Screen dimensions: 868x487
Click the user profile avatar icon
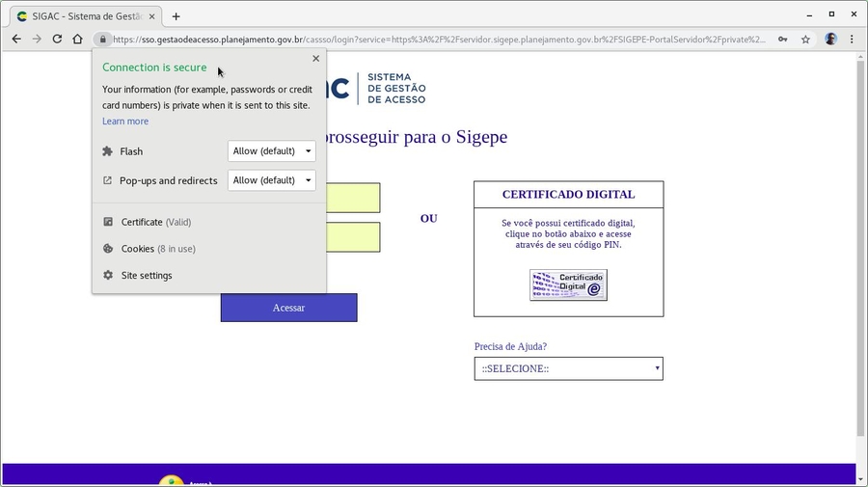point(830,40)
